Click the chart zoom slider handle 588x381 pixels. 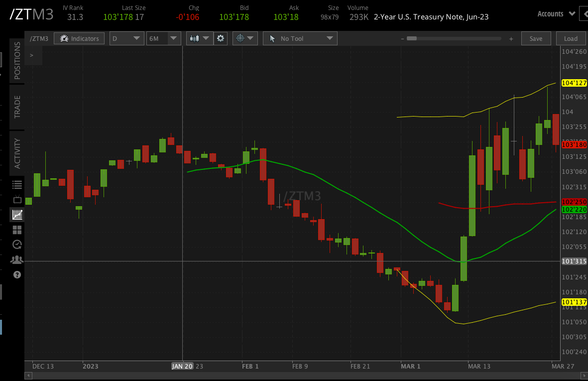pos(412,38)
